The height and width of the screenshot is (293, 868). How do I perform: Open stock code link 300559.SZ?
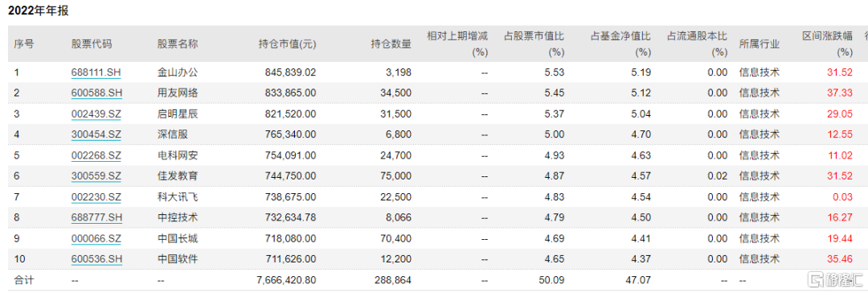point(96,176)
